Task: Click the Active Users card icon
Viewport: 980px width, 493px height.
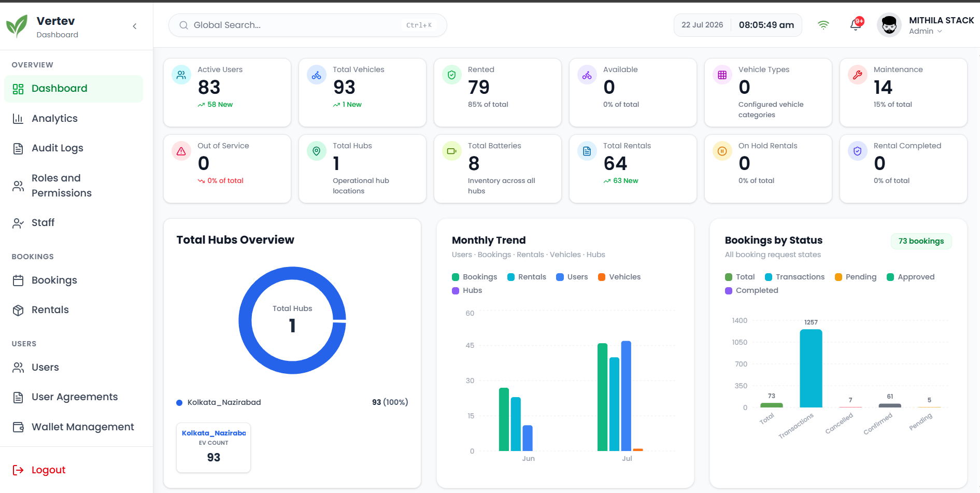Action: click(181, 75)
